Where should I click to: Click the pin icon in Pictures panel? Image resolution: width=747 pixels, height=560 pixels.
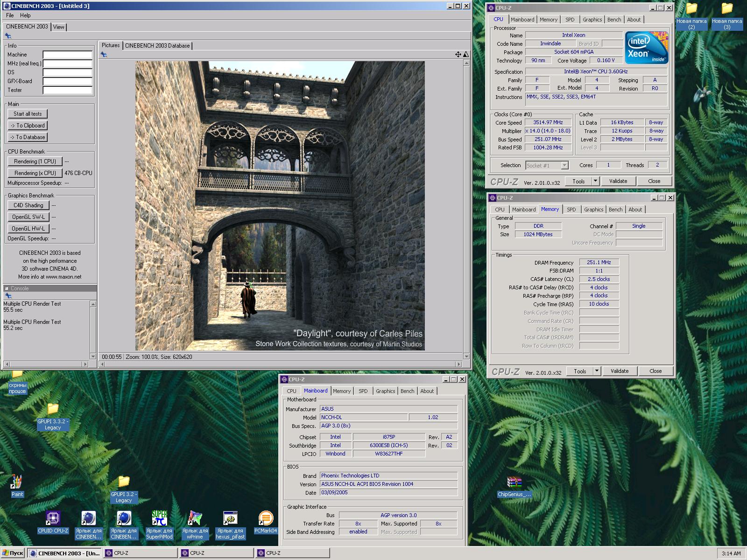pyautogui.click(x=104, y=55)
